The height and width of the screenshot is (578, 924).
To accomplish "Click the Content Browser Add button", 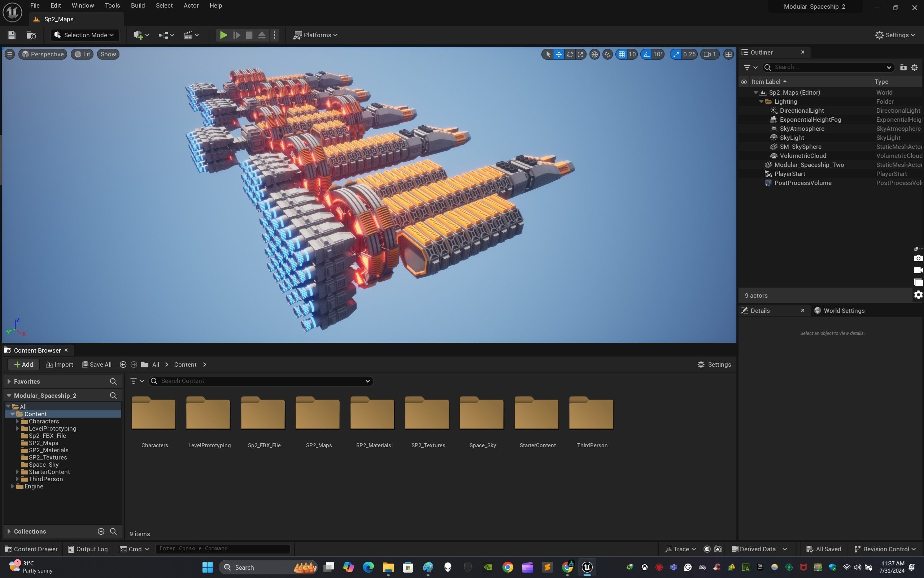I will (x=23, y=365).
